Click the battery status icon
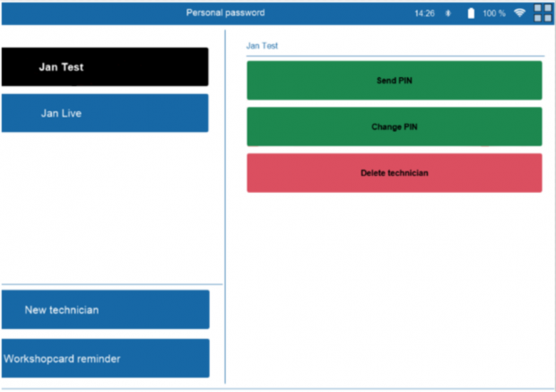Viewport: 556px width, 392px height. click(470, 13)
